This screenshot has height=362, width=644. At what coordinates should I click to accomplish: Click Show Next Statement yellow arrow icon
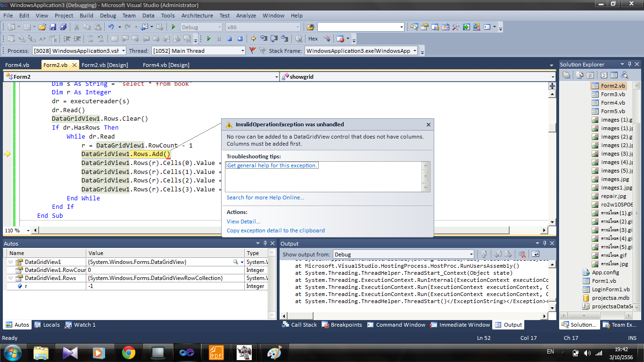tap(254, 39)
